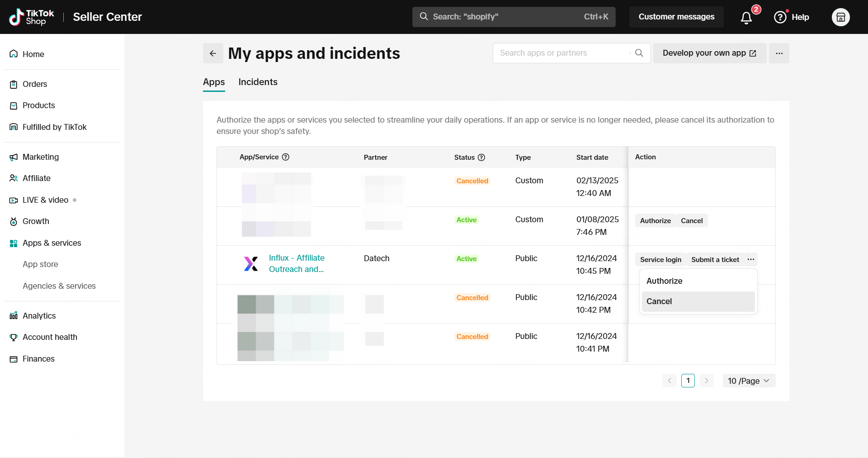This screenshot has width=868, height=458.
Task: Expand the 10 /Page dropdown
Action: [749, 381]
